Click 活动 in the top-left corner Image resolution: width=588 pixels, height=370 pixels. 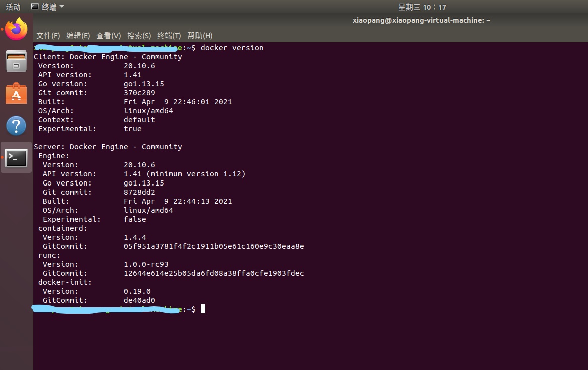[x=13, y=7]
